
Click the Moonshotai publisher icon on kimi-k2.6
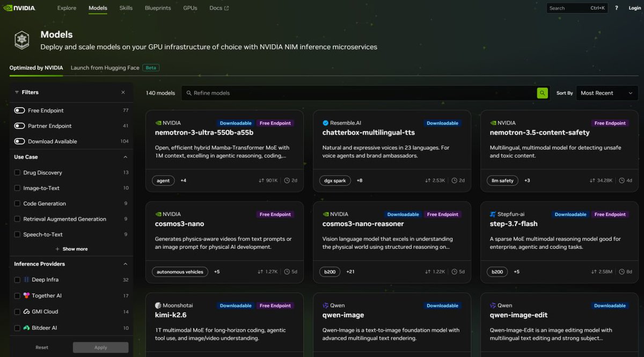[x=158, y=305]
